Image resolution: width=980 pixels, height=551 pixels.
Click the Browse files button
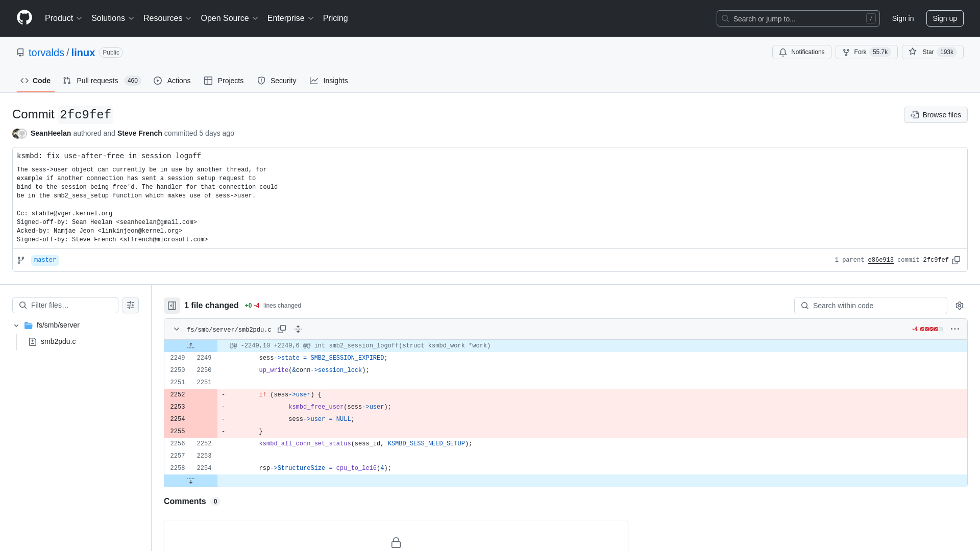(936, 115)
